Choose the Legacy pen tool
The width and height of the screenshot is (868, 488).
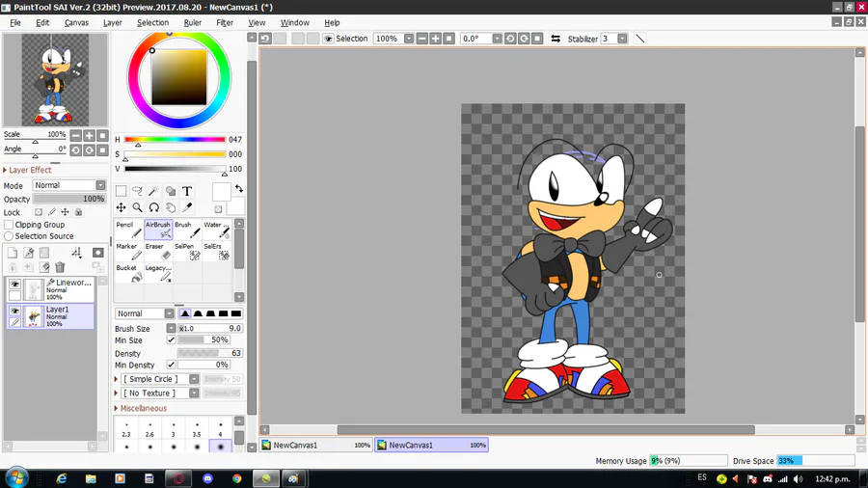(x=158, y=273)
